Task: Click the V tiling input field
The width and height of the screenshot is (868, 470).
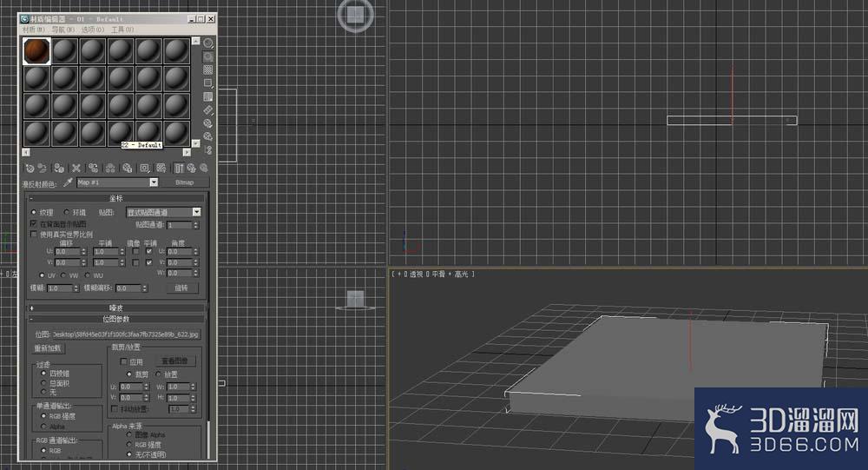Action: pos(106,262)
